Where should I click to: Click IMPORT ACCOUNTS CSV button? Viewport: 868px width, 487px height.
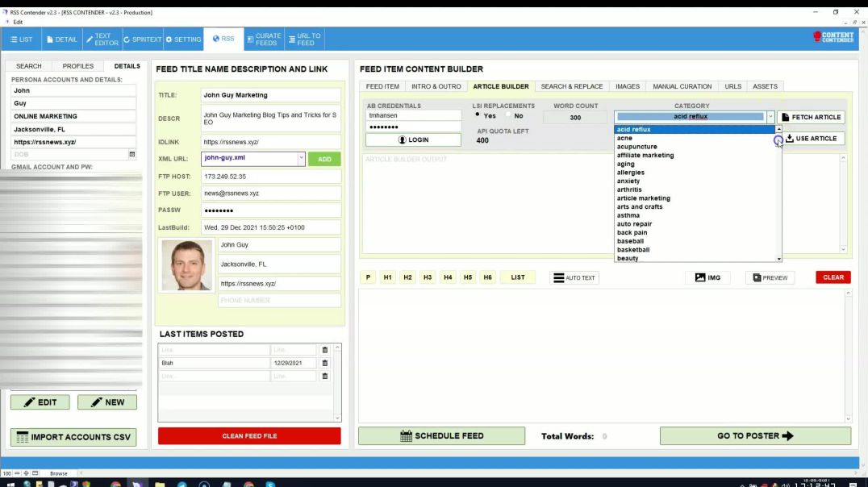73,437
